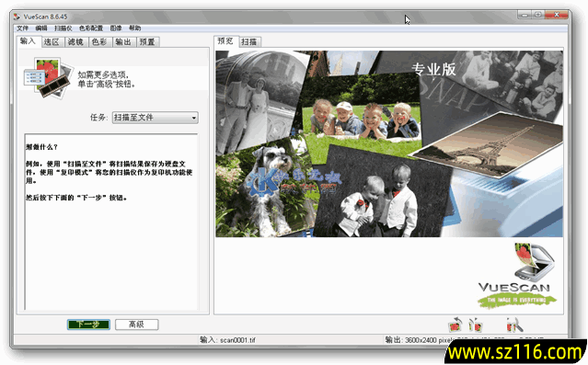The height and width of the screenshot is (365, 588).
Task: Click the preview collage image
Action: click(389, 144)
